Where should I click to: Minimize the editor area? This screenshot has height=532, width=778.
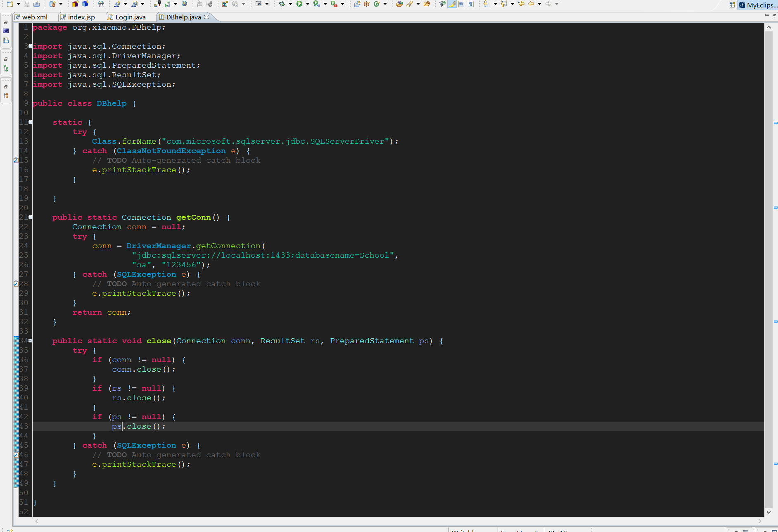(767, 15)
